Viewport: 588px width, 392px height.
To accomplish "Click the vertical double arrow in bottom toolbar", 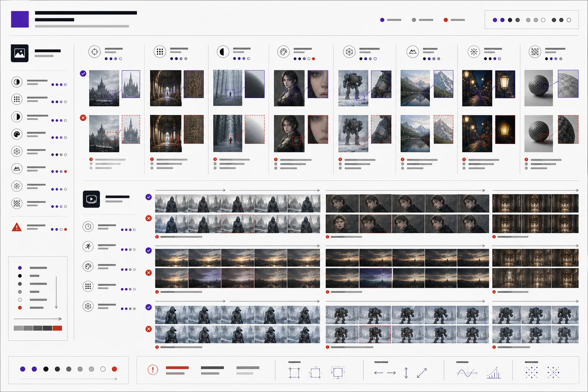I will 406,372.
